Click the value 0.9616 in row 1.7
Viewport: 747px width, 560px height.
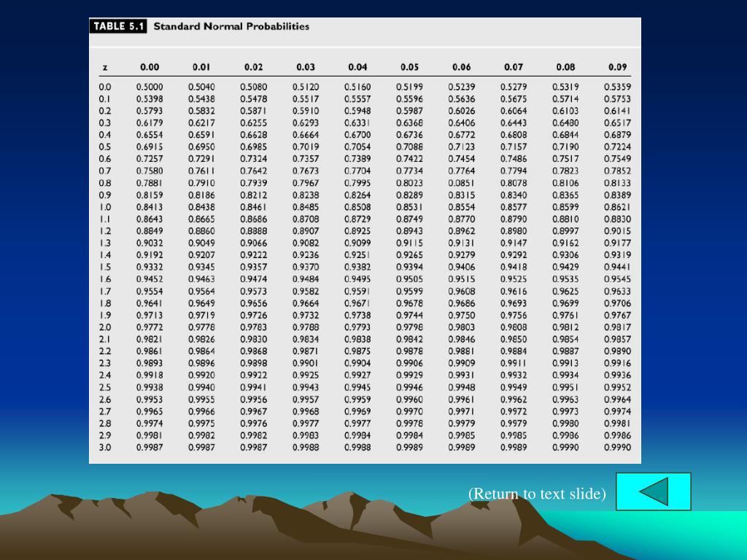[x=514, y=291]
